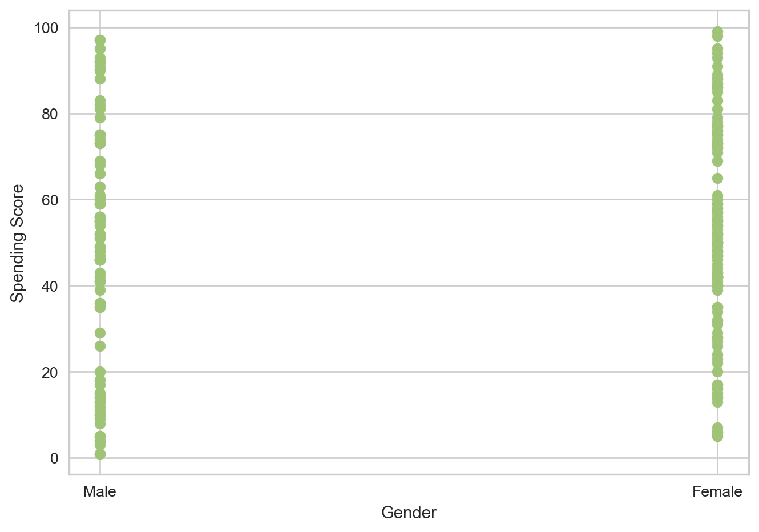Click the isolated Female point near 65
This screenshot has width=759, height=532.
pyautogui.click(x=717, y=178)
